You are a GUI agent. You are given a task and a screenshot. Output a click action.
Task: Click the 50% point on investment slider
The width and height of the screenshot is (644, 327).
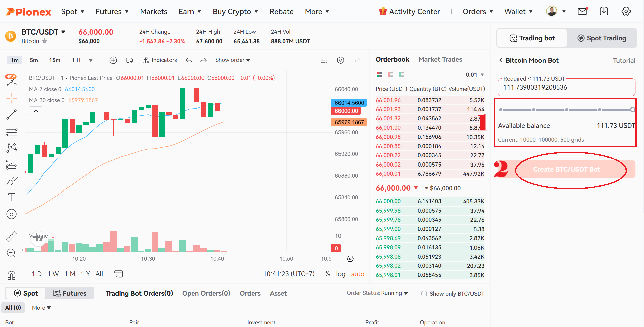point(567,110)
